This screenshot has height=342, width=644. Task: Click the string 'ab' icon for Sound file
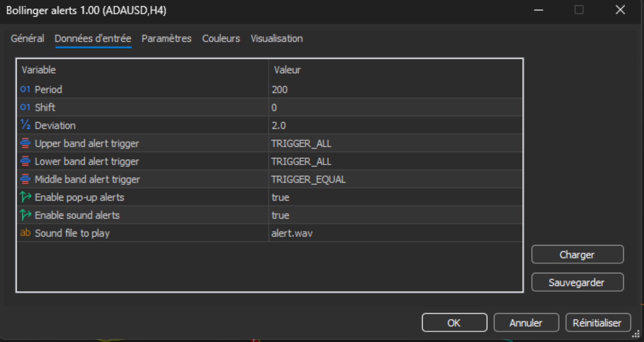(x=25, y=233)
